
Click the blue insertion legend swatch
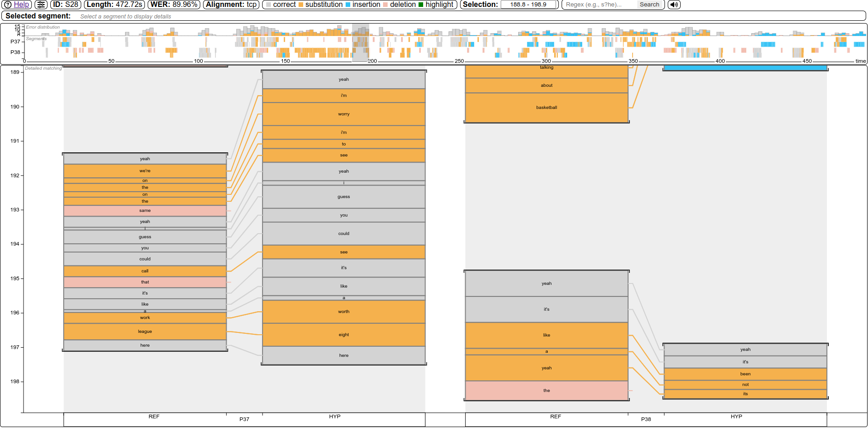348,5
